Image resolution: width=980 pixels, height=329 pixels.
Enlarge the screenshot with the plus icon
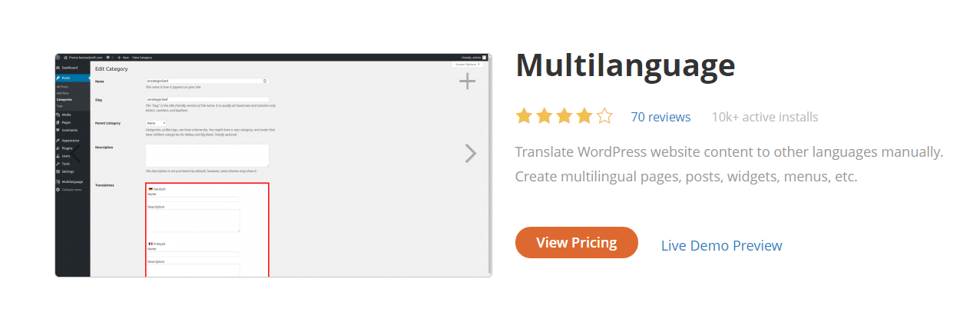tap(467, 81)
